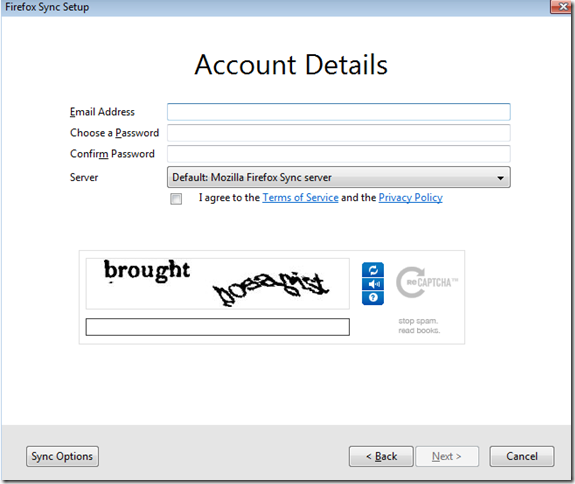
Task: Click the Sync Options button
Action: coord(62,456)
